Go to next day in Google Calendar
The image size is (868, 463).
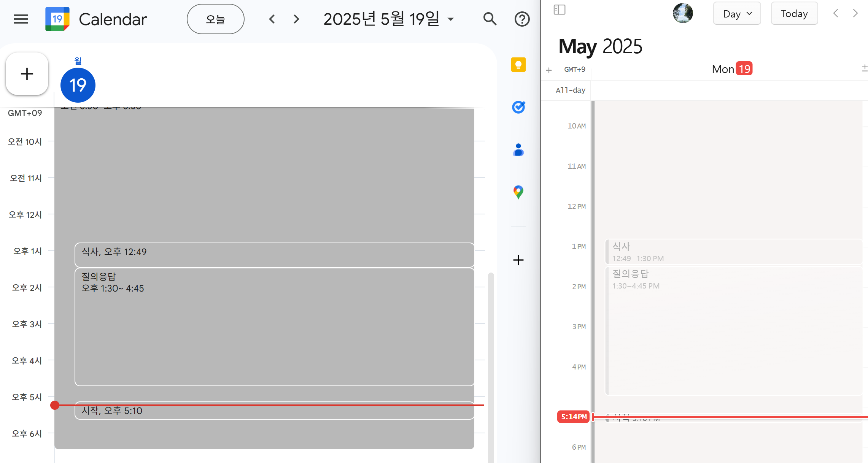click(296, 19)
